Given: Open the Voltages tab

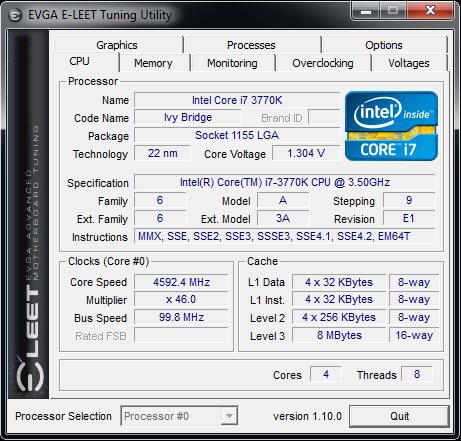Looking at the screenshot, I should pyautogui.click(x=409, y=63).
